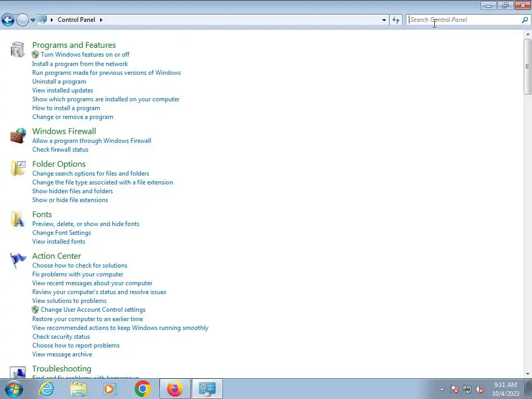Click in the Search Control Panel field
The image size is (532, 399).
point(463,20)
